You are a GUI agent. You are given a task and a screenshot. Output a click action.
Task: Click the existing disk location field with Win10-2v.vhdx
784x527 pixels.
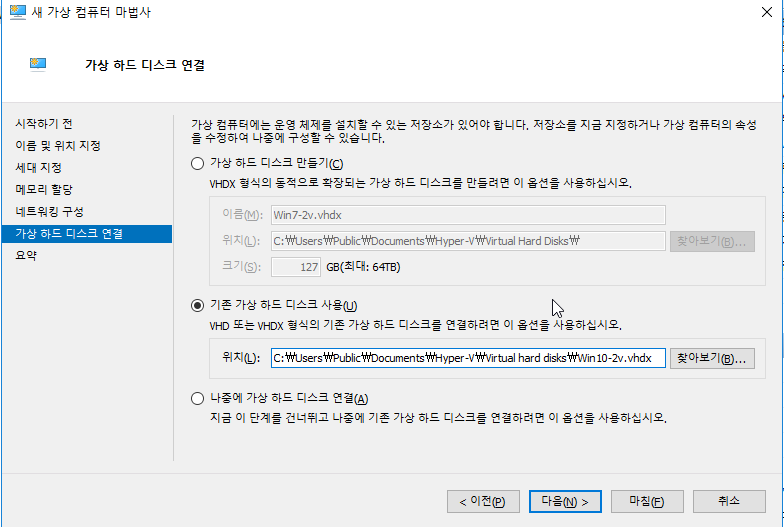468,358
